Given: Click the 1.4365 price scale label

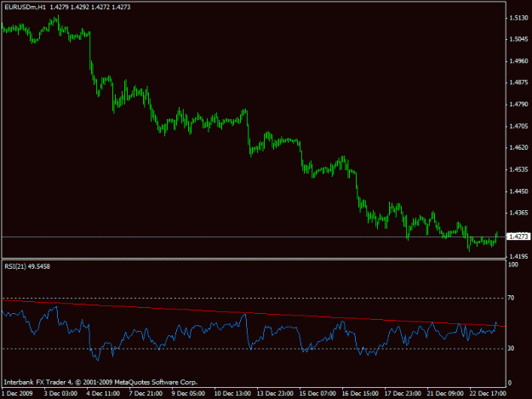Looking at the screenshot, I should 518,213.
